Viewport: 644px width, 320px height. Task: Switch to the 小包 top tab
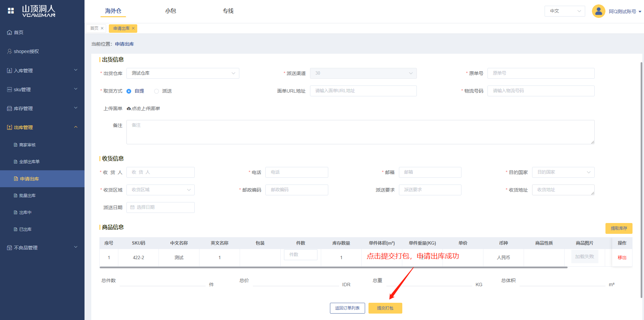(170, 11)
